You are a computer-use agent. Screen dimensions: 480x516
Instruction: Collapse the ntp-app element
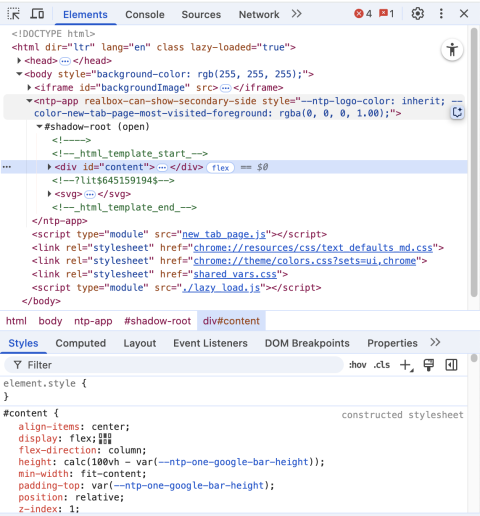29,101
